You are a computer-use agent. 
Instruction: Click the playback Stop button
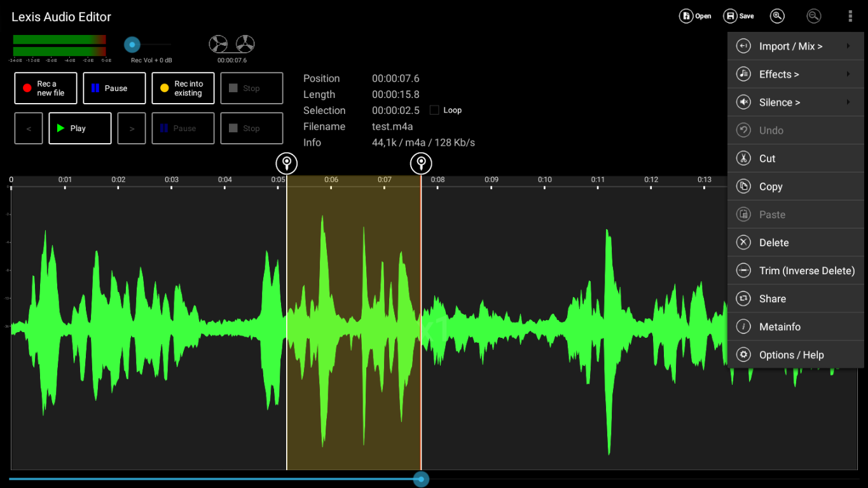(252, 129)
